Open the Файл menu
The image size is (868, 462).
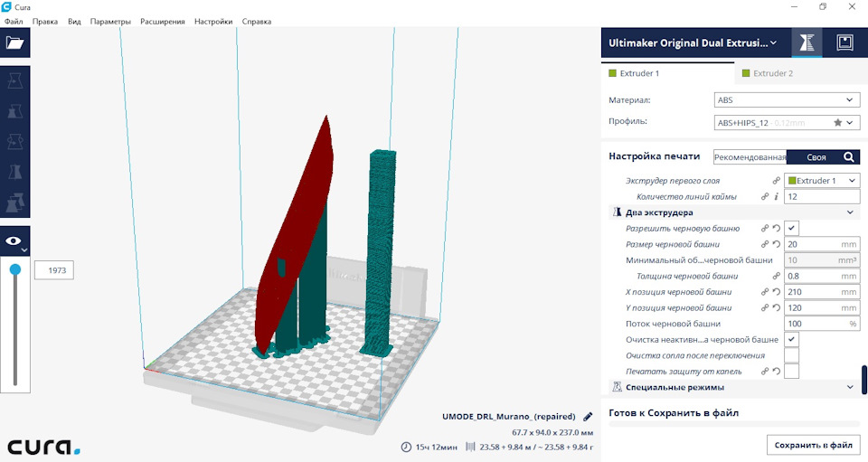coord(14,22)
